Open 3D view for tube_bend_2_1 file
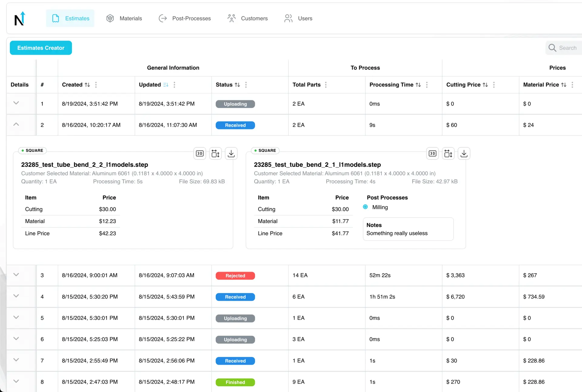The height and width of the screenshot is (392, 582). (x=432, y=154)
